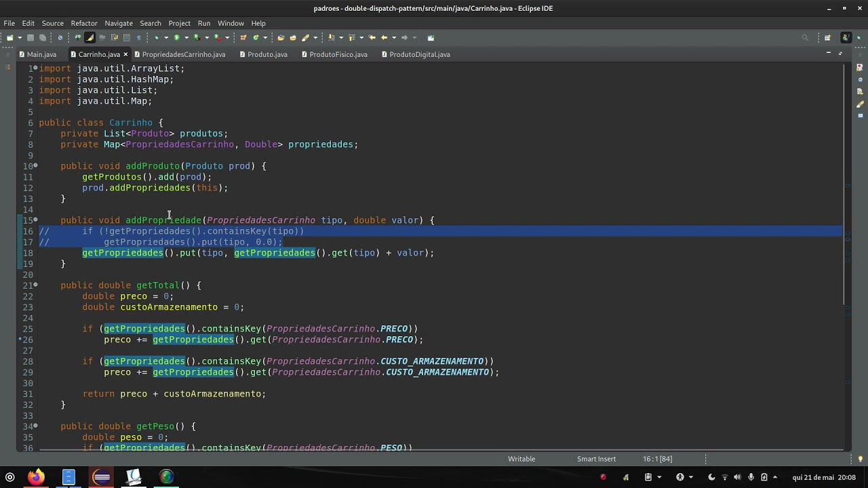Collapse the imports fold at line 1
The image size is (868, 488).
pos(35,68)
